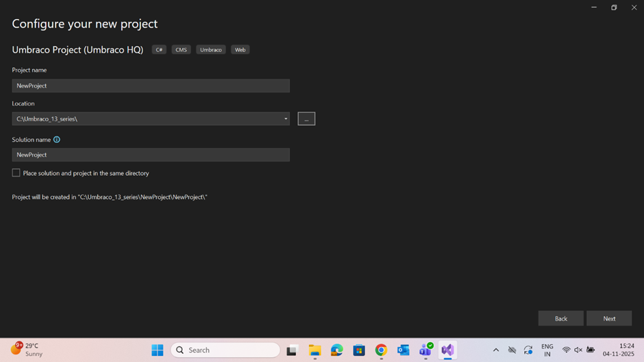Click the Task View taskbar icon
644x362 pixels.
coord(292,350)
